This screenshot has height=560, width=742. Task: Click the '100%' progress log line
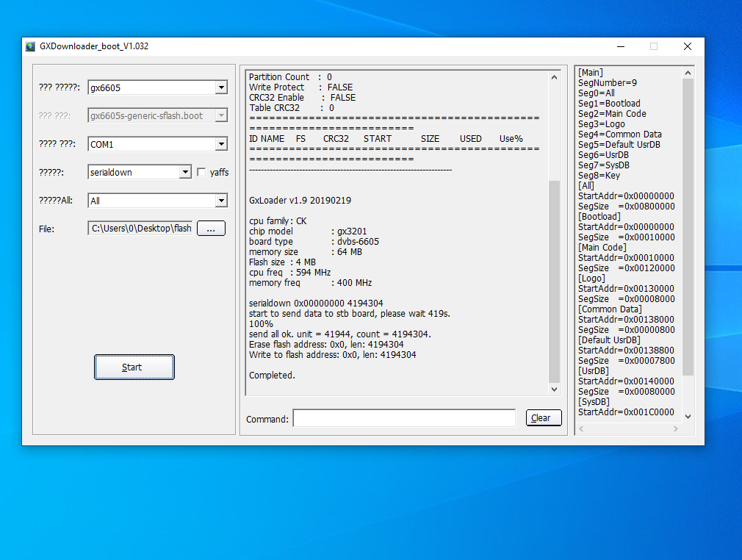tap(262, 324)
